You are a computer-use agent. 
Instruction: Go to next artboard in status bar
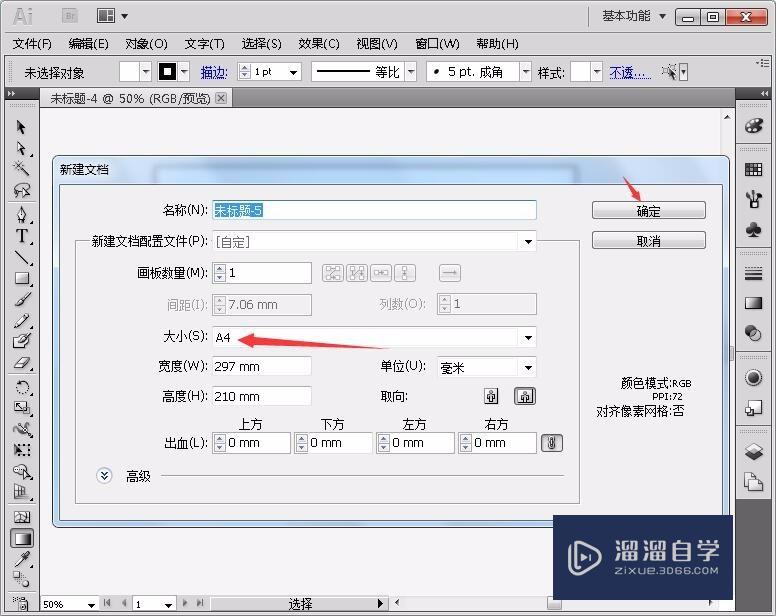tap(185, 603)
